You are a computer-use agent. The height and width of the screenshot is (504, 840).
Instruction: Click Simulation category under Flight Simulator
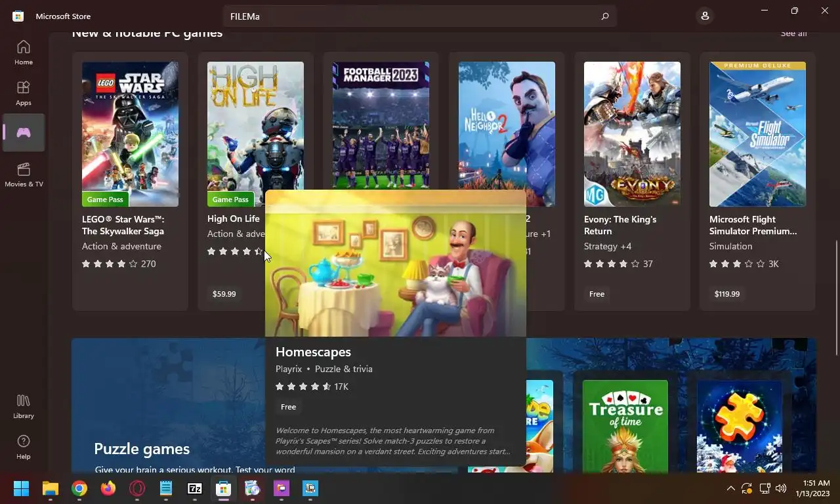[x=730, y=246]
